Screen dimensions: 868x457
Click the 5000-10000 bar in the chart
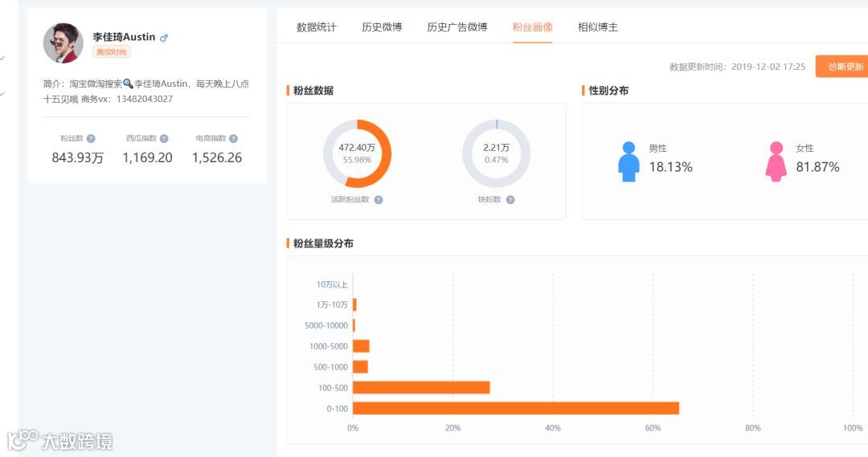point(354,325)
